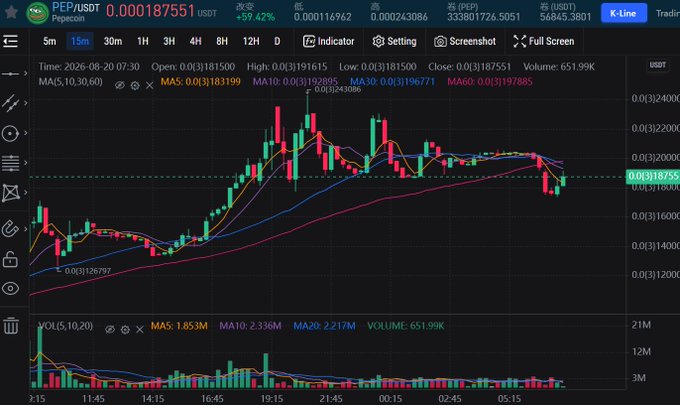Open VOL indicator settings gear

pos(125,330)
